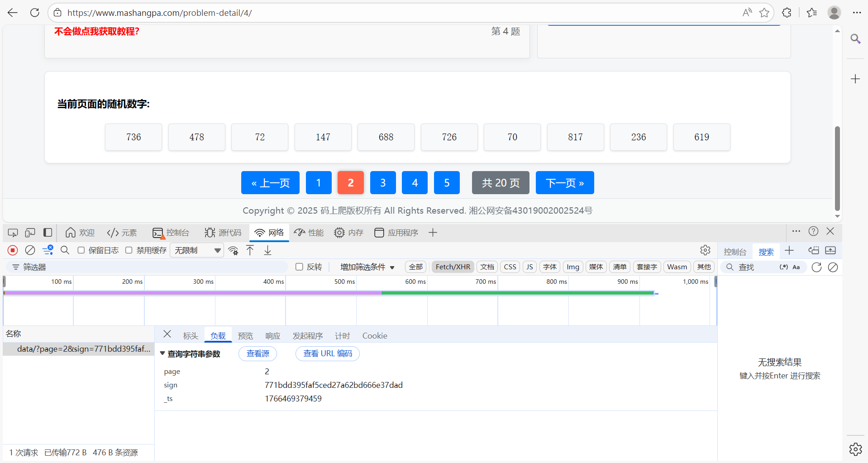Select the inspect element tool

[x=13, y=232]
